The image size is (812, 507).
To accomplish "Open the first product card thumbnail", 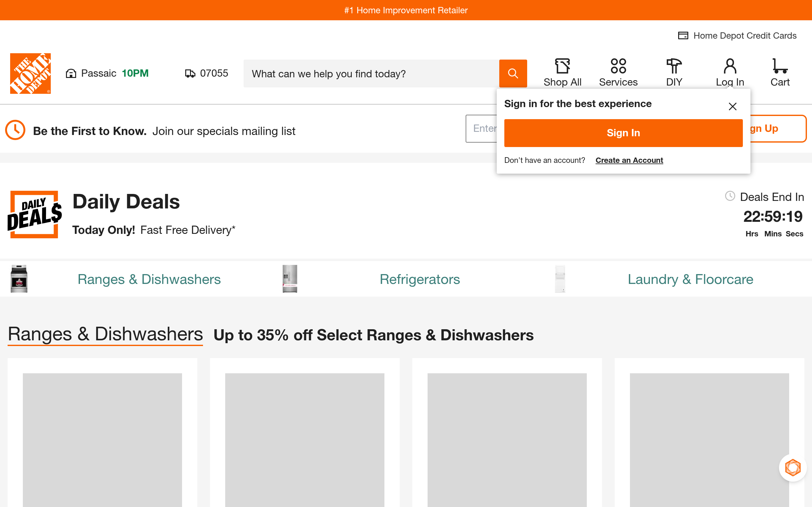I will (102, 440).
